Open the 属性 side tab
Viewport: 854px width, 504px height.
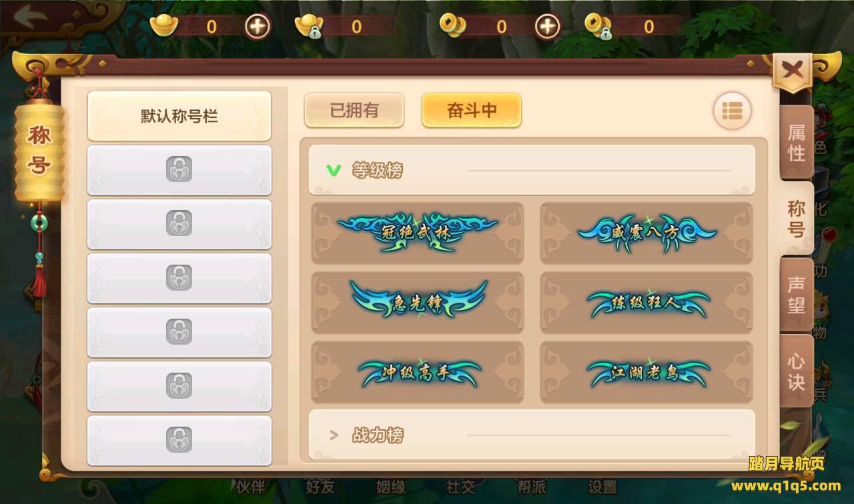tap(797, 142)
